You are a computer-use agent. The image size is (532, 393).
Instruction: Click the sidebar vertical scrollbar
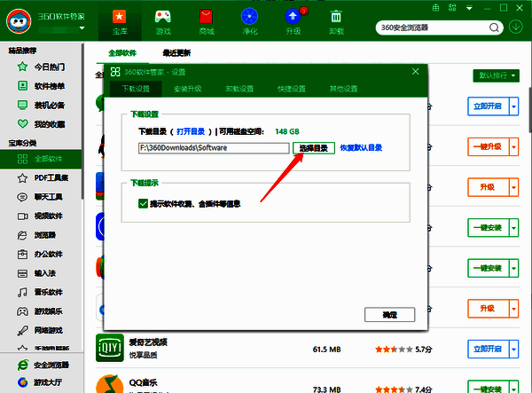coord(82,121)
